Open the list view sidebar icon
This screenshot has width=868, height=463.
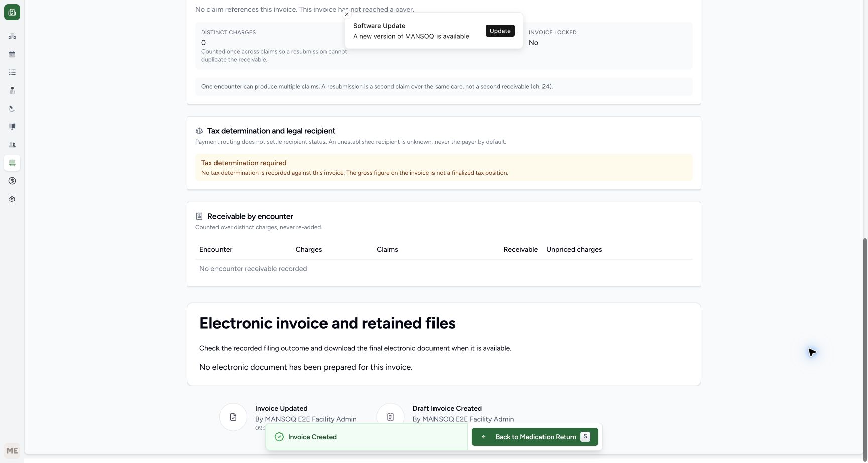(x=12, y=72)
